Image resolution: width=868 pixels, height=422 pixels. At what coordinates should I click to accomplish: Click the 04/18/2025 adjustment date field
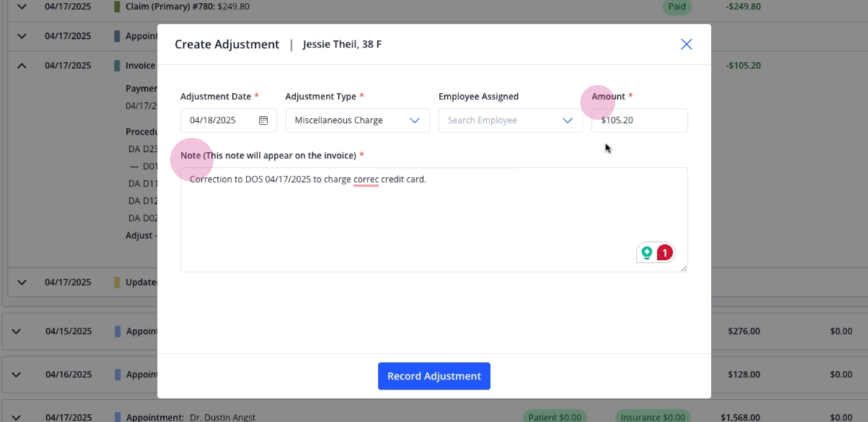[x=229, y=120]
